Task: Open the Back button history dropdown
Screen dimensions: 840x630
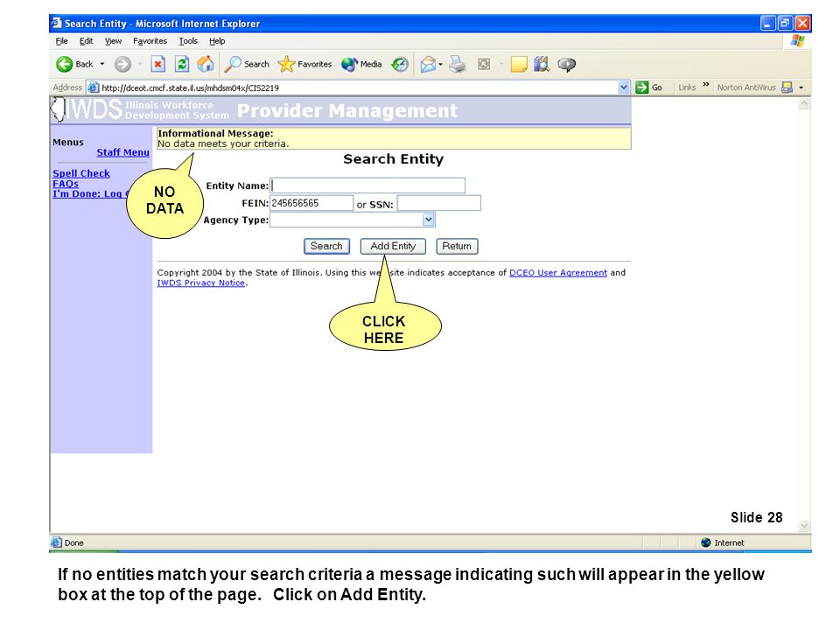Action: pos(102,64)
